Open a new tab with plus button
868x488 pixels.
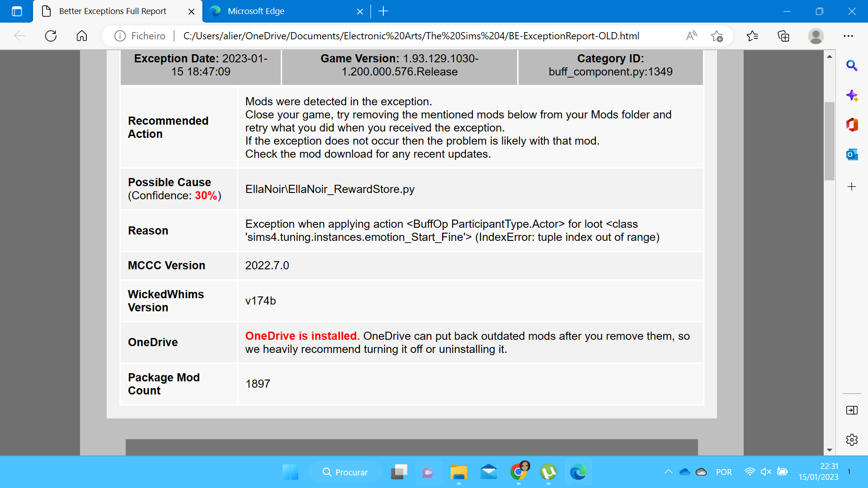[383, 11]
